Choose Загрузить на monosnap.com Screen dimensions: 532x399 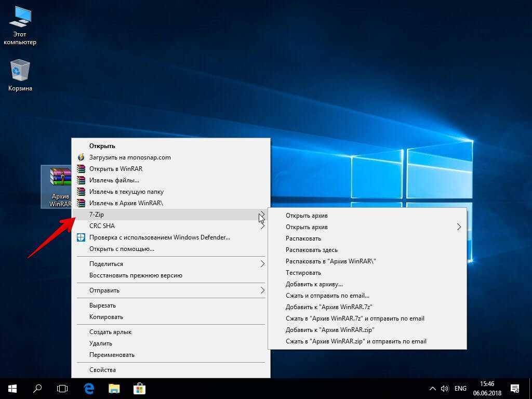170,157
